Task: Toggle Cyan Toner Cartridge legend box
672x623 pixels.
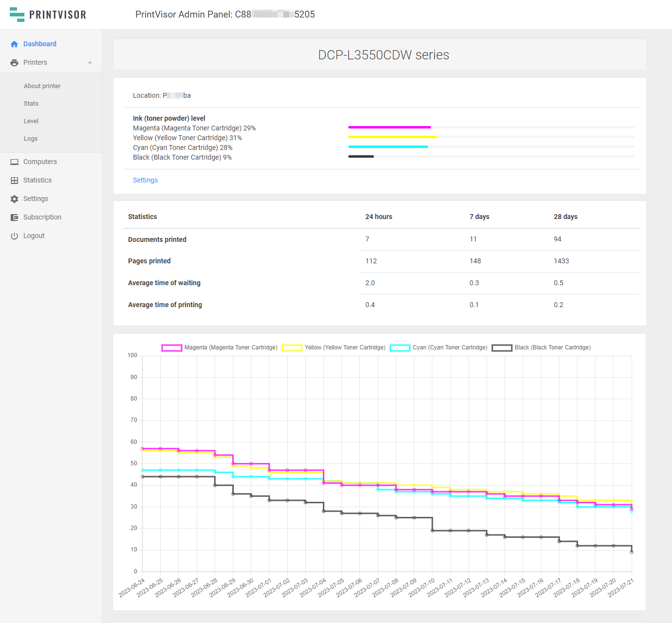Action: [400, 348]
